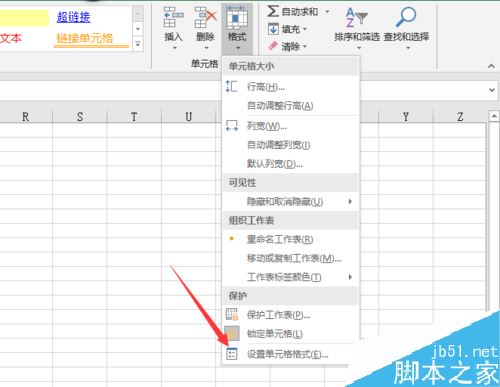Select the Hyperlink (超链接) cell style
This screenshot has width=500, height=387.
pyautogui.click(x=73, y=17)
